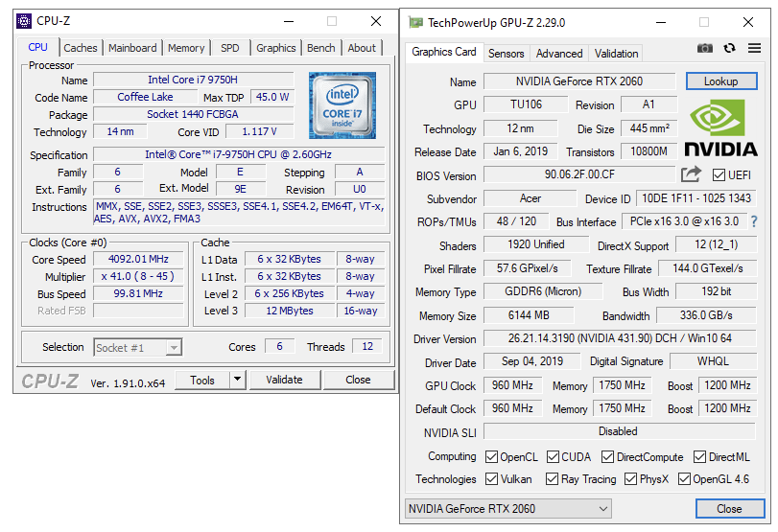
Task: Toggle the CUDA checkbox
Action: (553, 456)
